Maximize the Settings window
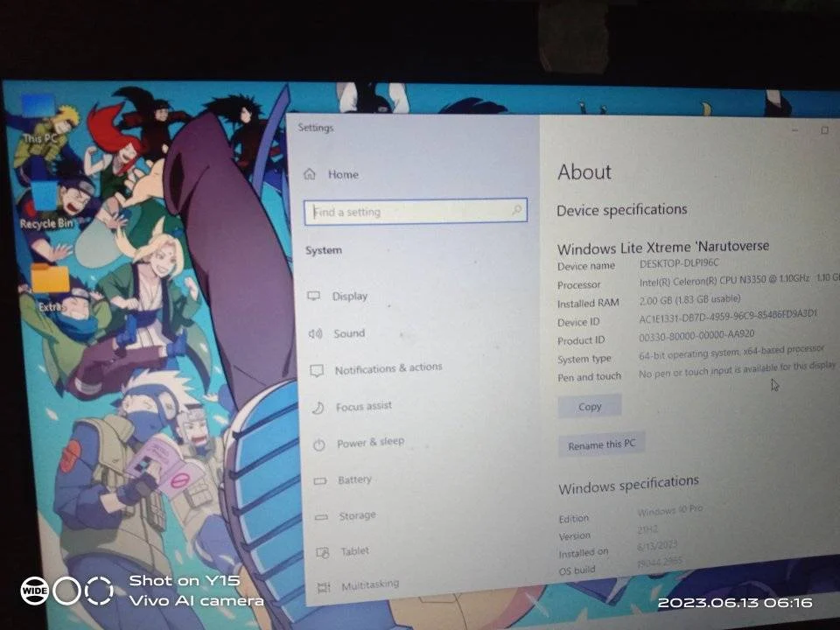 825,130
